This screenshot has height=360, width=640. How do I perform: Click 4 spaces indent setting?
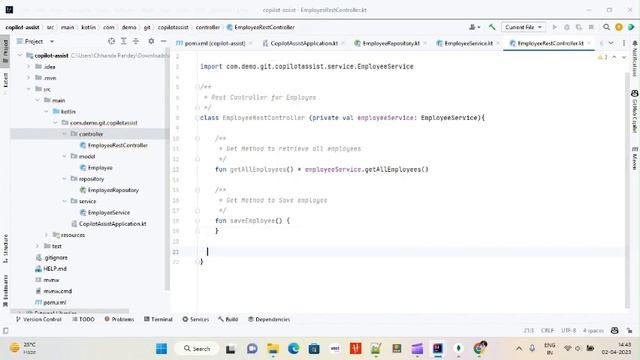(x=593, y=330)
